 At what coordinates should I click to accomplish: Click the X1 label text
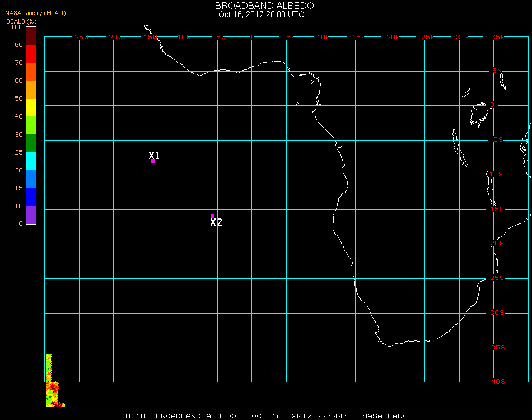click(154, 155)
